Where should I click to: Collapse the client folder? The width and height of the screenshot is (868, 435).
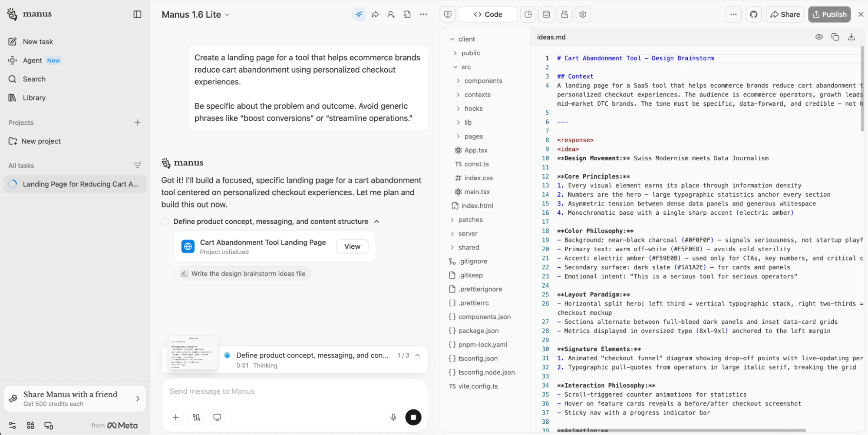click(x=452, y=39)
